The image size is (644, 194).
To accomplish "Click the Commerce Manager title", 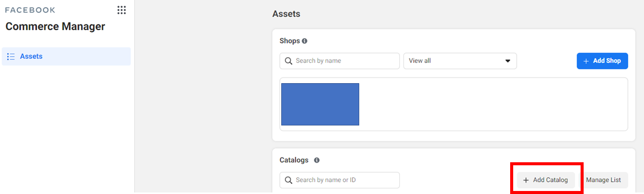I will pyautogui.click(x=55, y=27).
